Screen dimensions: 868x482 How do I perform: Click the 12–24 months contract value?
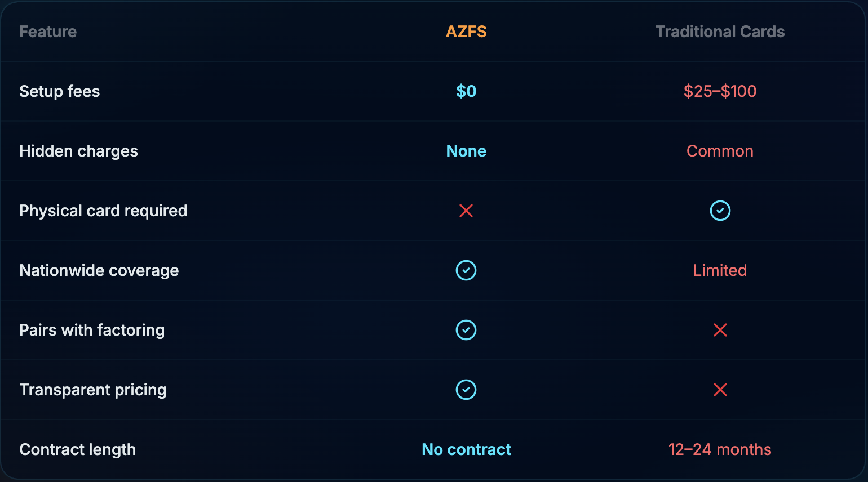coord(720,449)
